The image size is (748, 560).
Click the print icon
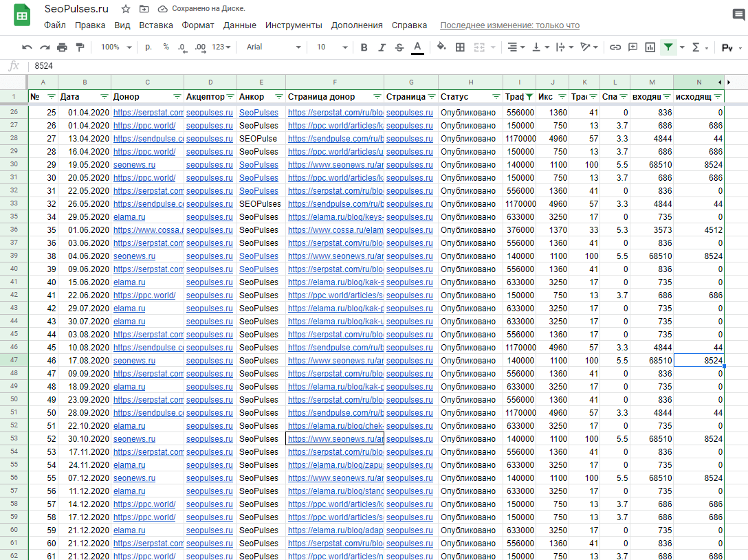pos(62,47)
